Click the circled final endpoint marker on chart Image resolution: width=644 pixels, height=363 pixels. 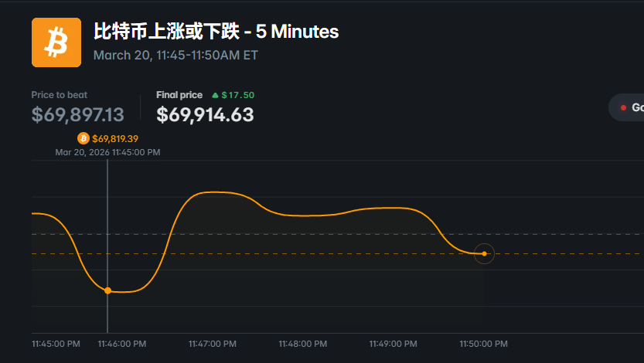tap(484, 253)
